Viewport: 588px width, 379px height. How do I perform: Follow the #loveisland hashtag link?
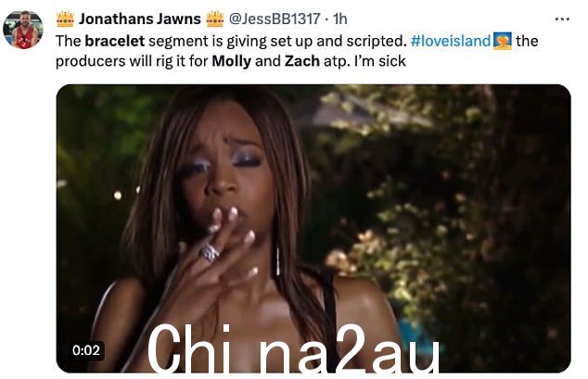(x=451, y=41)
